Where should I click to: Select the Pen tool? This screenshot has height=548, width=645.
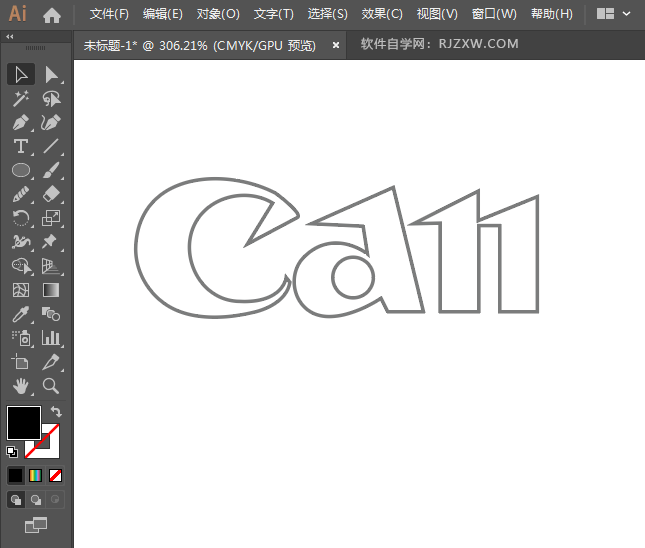click(x=21, y=122)
